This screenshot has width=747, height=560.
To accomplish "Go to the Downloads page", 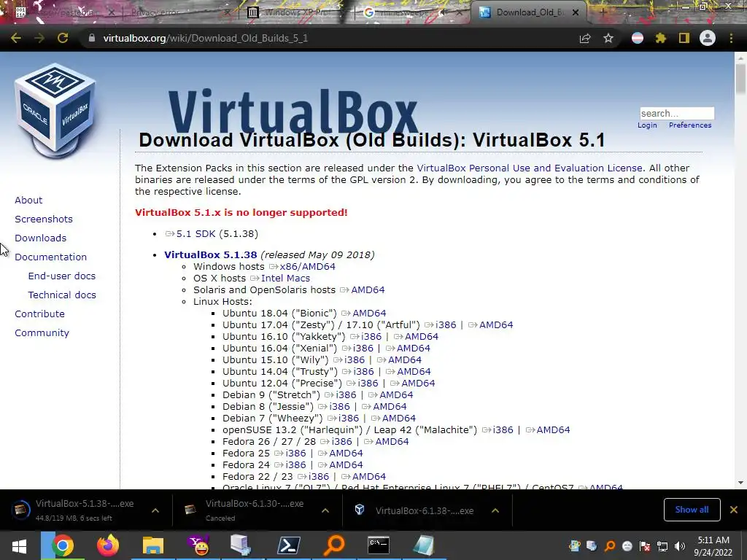I will pyautogui.click(x=41, y=238).
